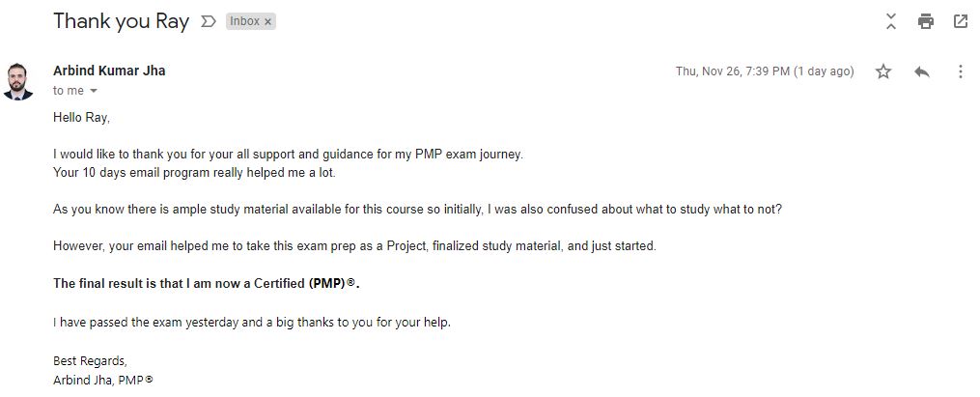Print this email using the printer icon
This screenshot has width=980, height=397.
coord(926,21)
